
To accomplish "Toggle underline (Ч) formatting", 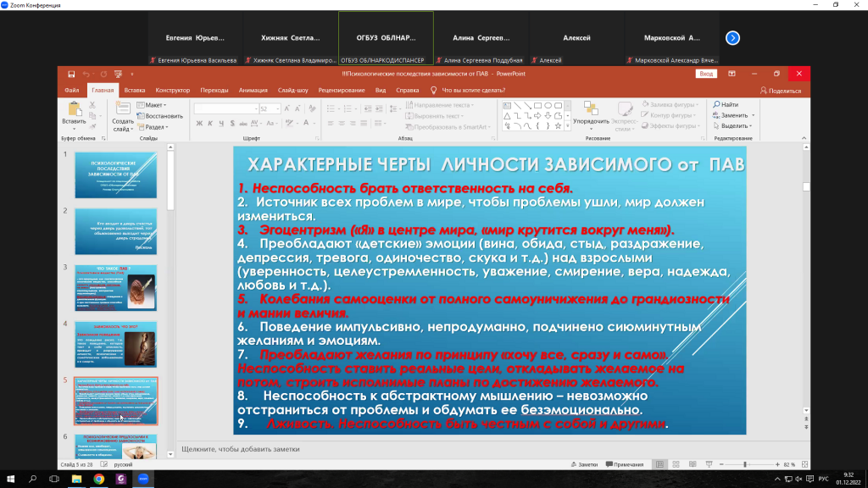I will [x=221, y=124].
